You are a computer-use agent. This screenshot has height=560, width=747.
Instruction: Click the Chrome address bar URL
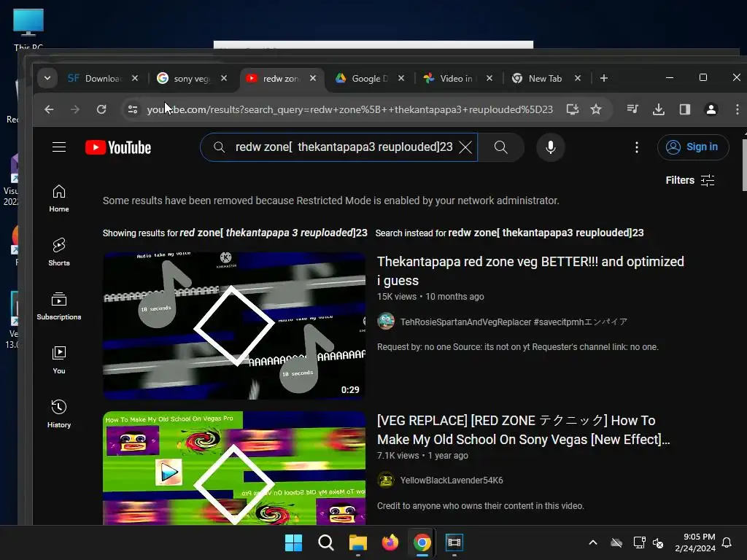tap(349, 109)
